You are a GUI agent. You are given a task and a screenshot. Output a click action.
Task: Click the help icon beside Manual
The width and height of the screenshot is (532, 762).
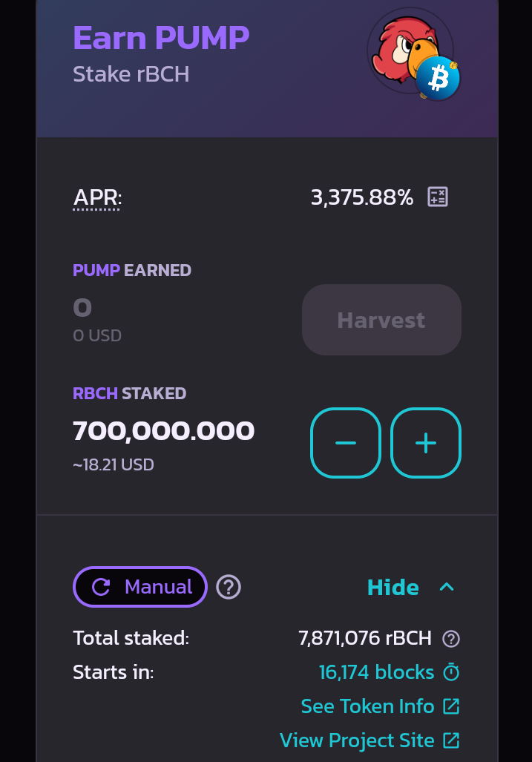click(229, 587)
